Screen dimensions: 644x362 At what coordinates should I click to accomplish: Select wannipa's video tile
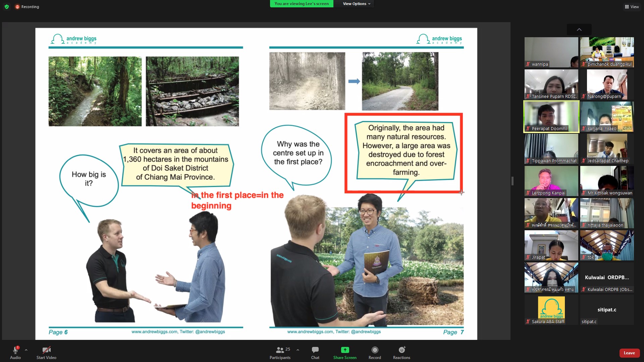pyautogui.click(x=551, y=52)
